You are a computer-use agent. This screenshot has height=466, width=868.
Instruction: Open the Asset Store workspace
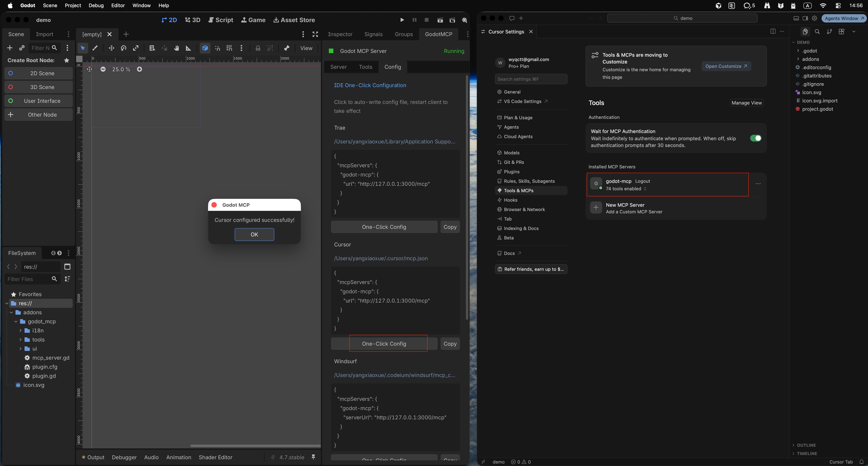tap(294, 20)
